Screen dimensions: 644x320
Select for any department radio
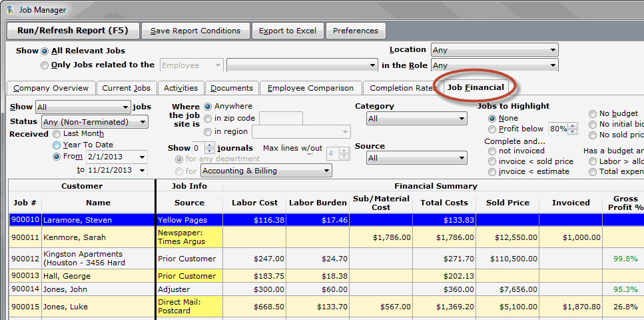coord(179,159)
